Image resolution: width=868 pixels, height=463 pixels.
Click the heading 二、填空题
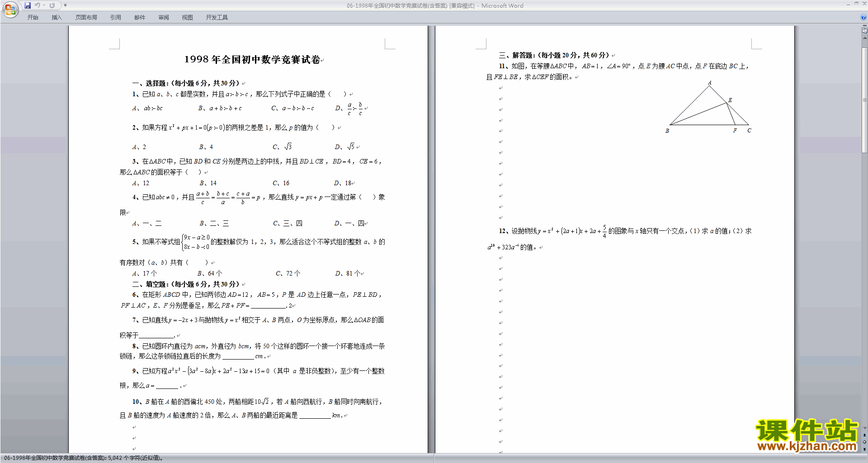pos(186,284)
